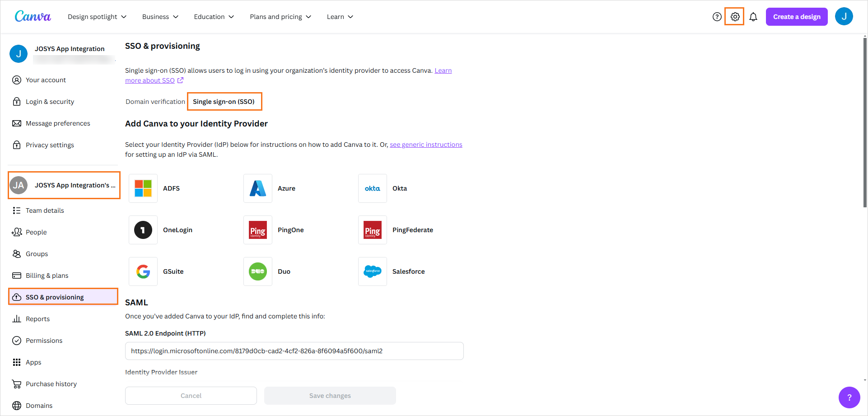Image resolution: width=868 pixels, height=416 pixels.
Task: Select the Azure identity provider icon
Action: tap(258, 188)
